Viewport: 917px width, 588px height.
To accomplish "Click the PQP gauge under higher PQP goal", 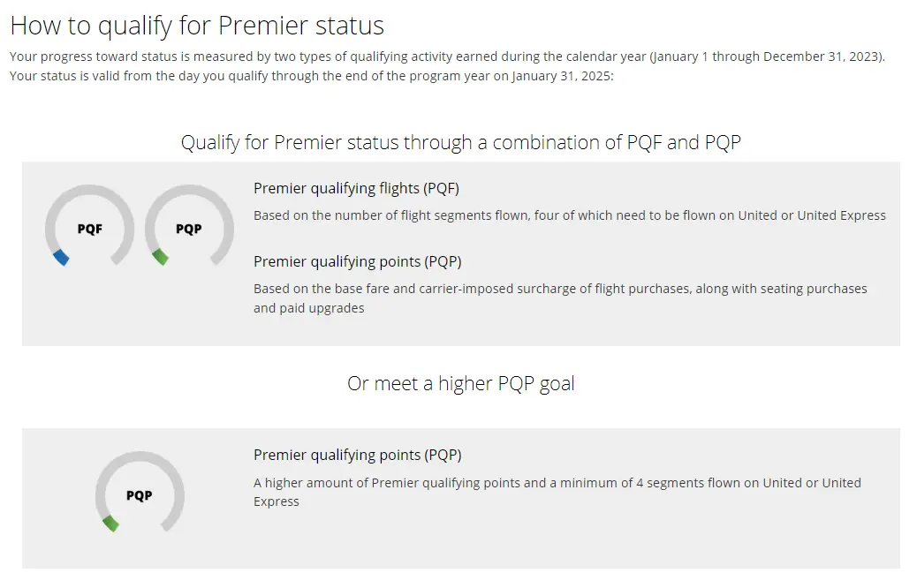I will click(x=139, y=495).
